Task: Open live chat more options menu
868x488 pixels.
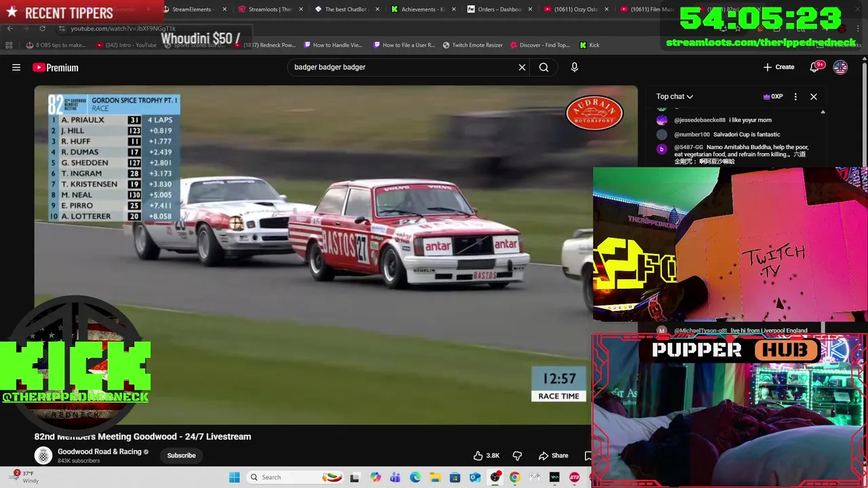Action: pos(795,96)
